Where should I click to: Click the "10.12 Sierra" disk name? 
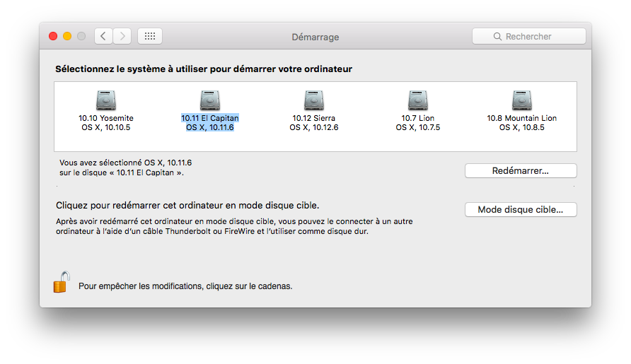(313, 118)
